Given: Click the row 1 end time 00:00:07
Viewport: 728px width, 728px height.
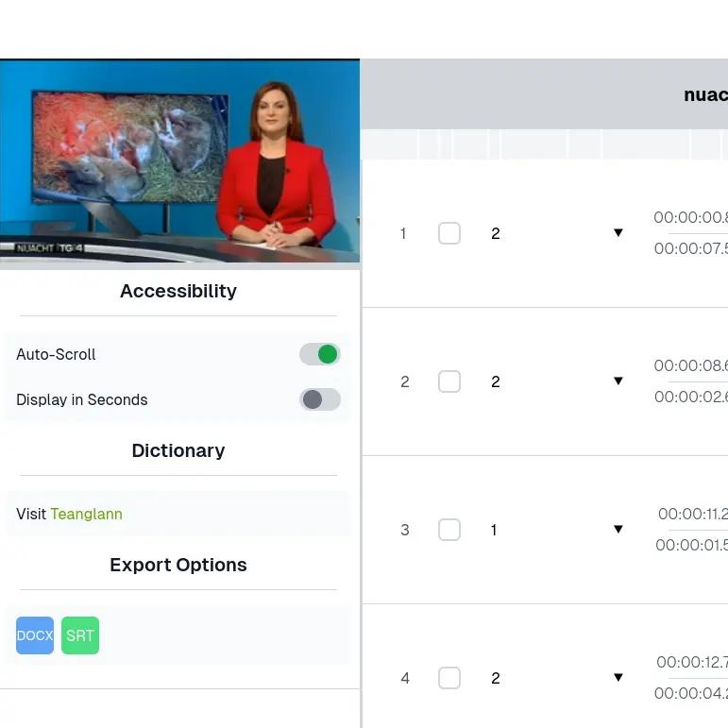Looking at the screenshot, I should point(690,248).
